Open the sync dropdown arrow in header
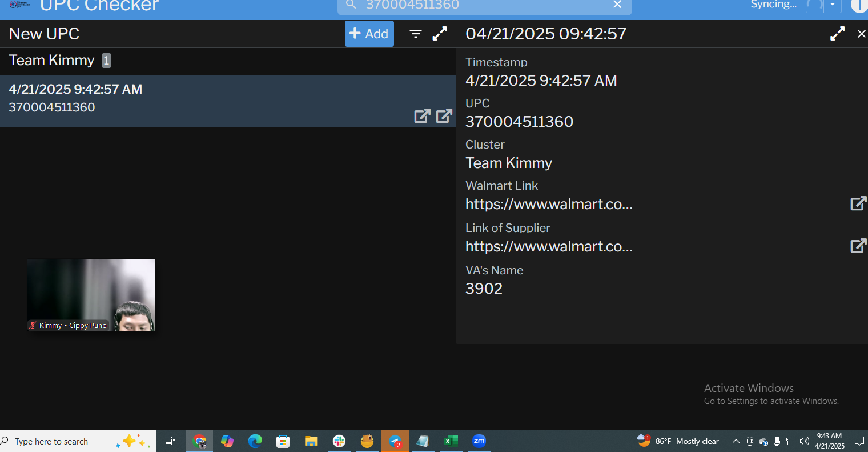The image size is (868, 452). (833, 5)
